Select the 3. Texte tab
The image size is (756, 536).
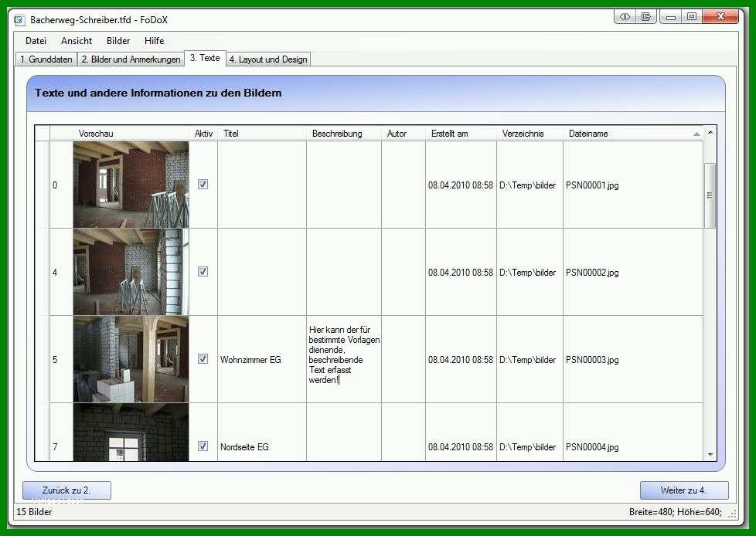point(205,58)
